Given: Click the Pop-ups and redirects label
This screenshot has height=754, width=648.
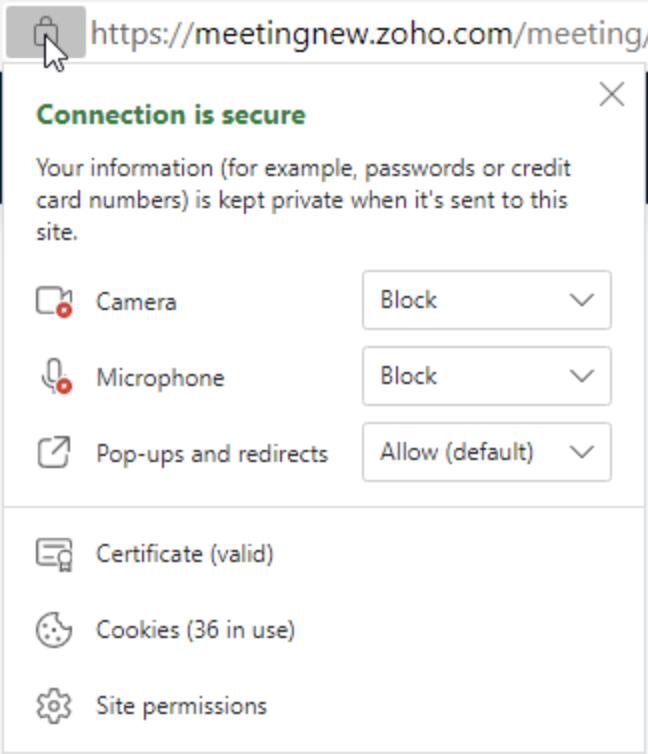Looking at the screenshot, I should (212, 453).
